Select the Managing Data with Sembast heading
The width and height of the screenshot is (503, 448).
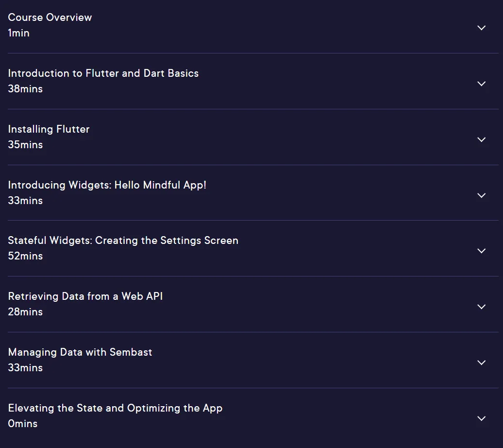(x=80, y=352)
